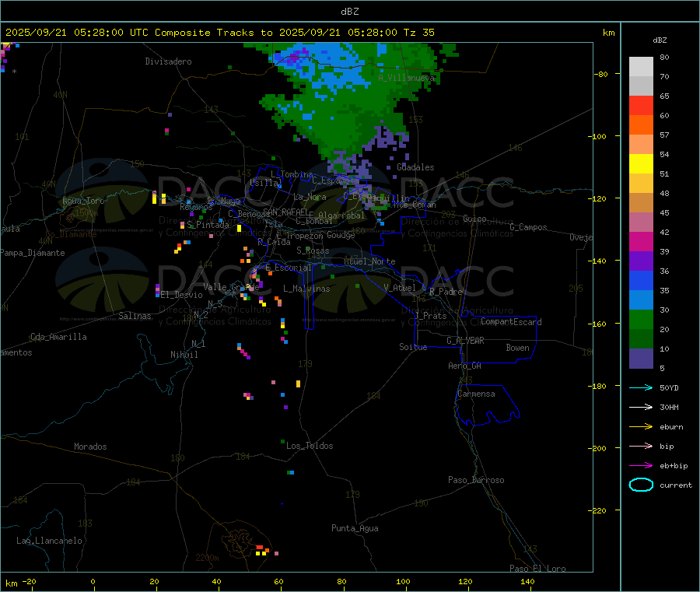Click the '-160' tick on right axis

(x=599, y=324)
